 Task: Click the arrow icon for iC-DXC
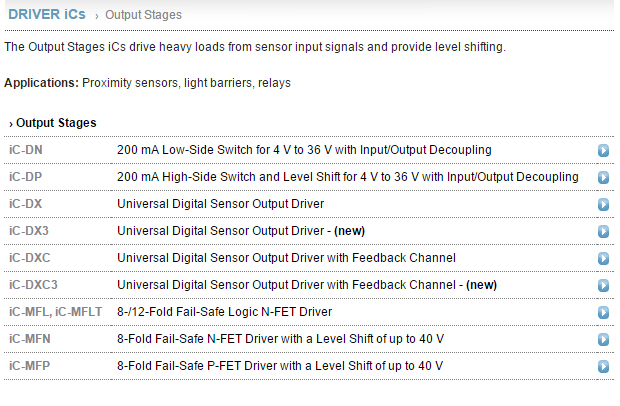pos(603,258)
